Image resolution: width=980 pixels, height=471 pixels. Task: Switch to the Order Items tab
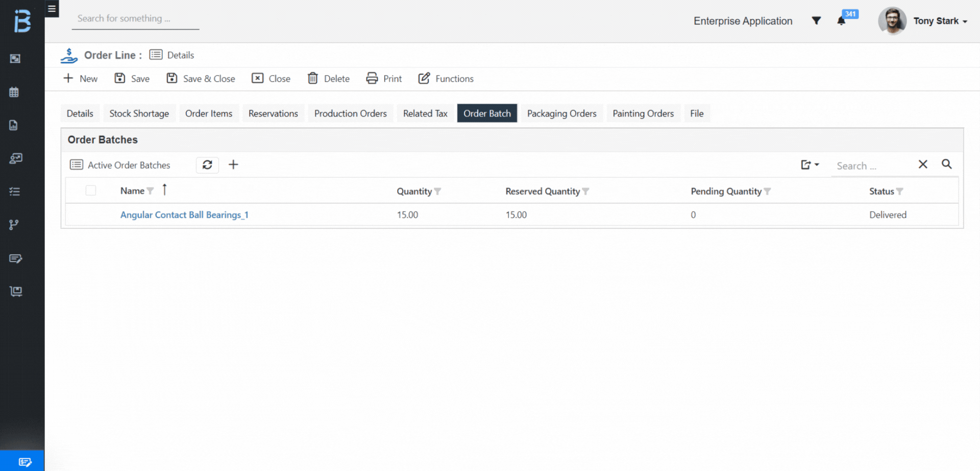209,113
